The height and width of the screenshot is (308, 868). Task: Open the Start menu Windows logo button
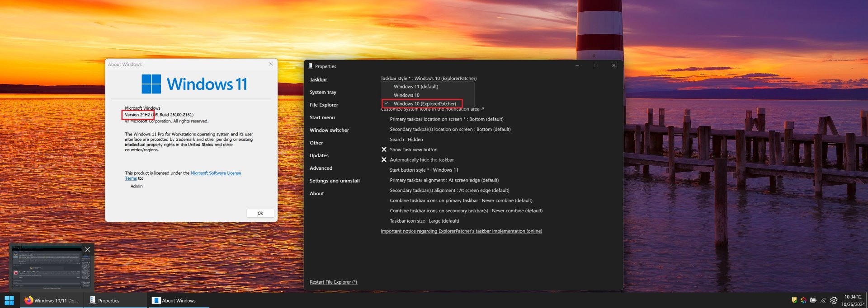pos(9,300)
